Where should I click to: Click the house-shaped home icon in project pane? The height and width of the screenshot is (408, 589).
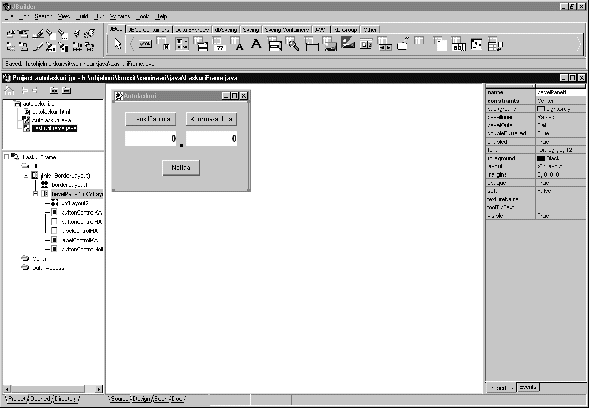9,90
